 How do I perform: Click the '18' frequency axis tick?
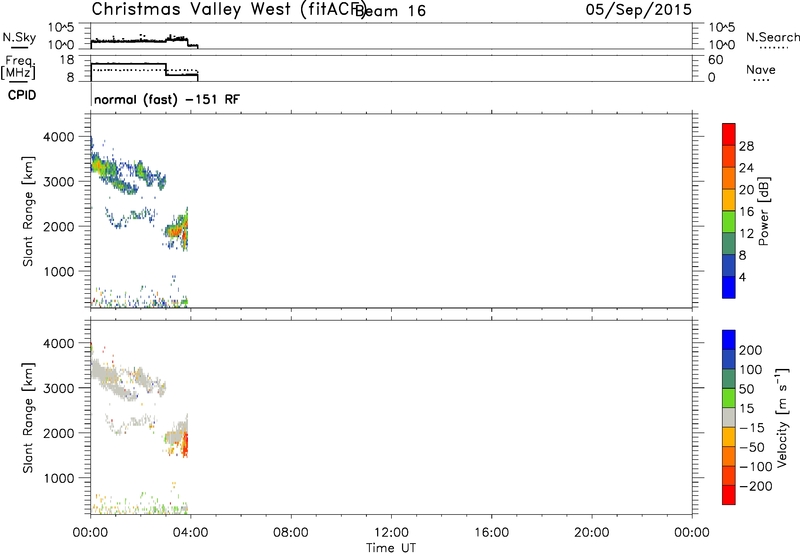[67, 60]
